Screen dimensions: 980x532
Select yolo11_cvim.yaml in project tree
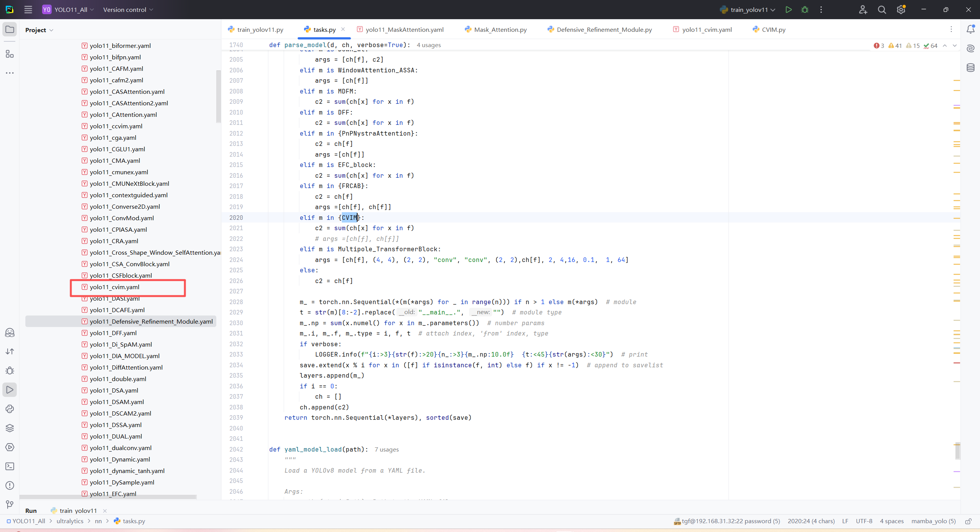pos(114,287)
